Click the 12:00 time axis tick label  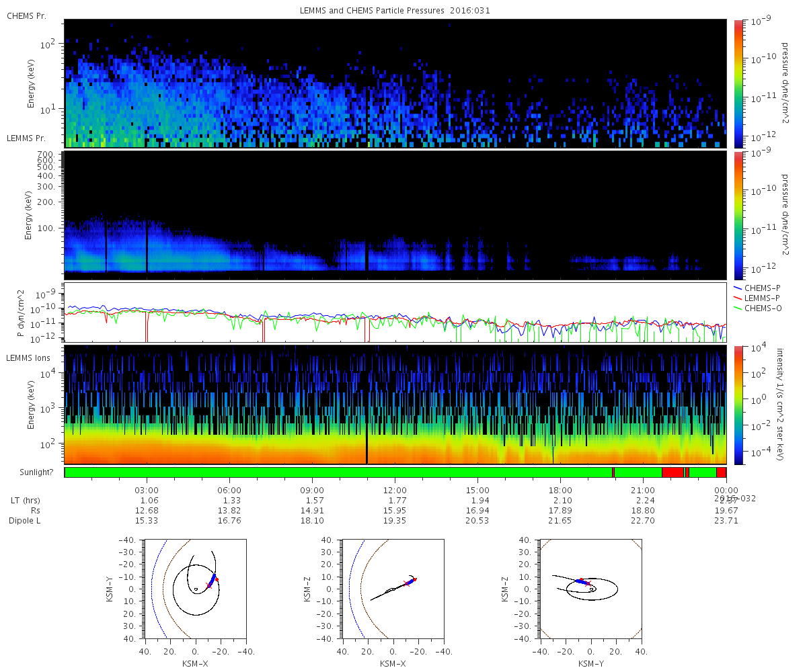[395, 491]
